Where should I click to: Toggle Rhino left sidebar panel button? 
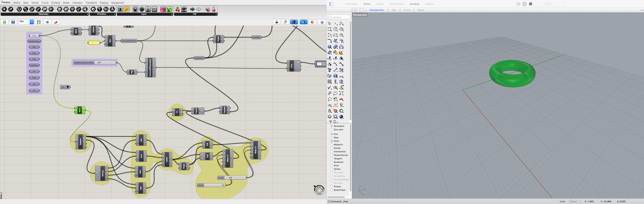pos(331,4)
